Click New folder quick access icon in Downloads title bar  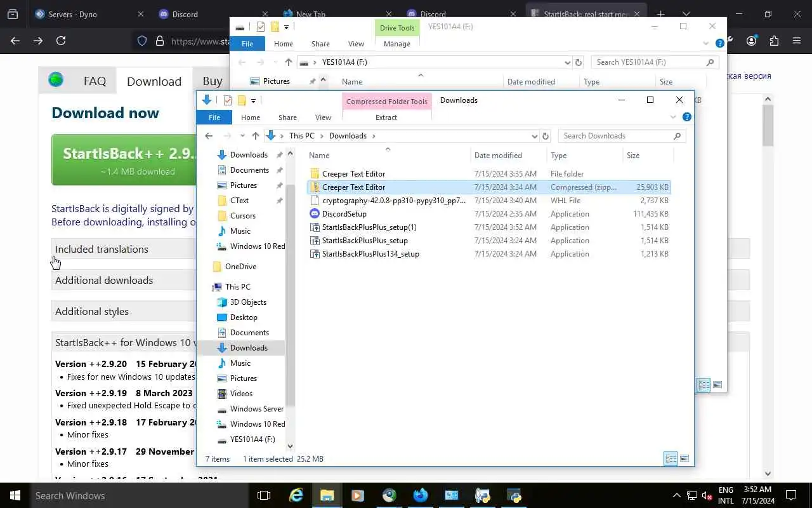[x=241, y=100]
